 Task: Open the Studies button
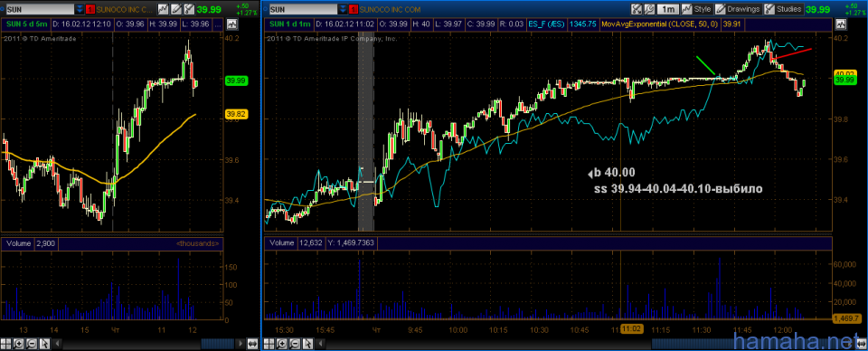pyautogui.click(x=783, y=9)
